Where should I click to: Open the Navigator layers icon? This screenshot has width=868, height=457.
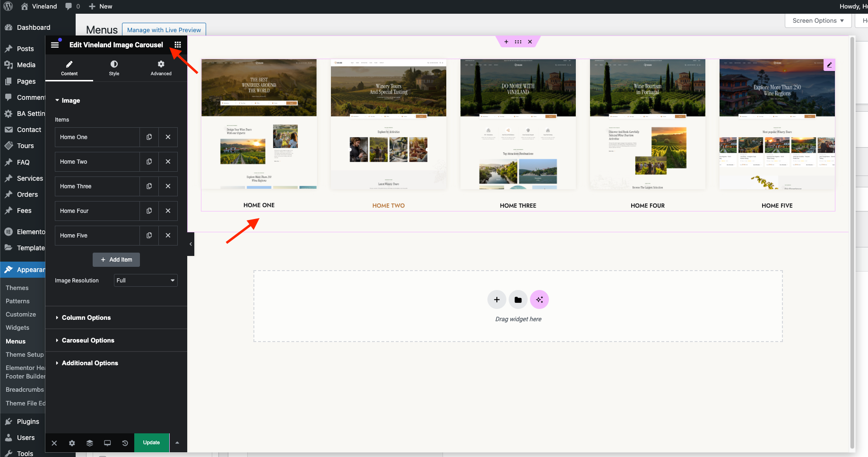[x=89, y=443]
